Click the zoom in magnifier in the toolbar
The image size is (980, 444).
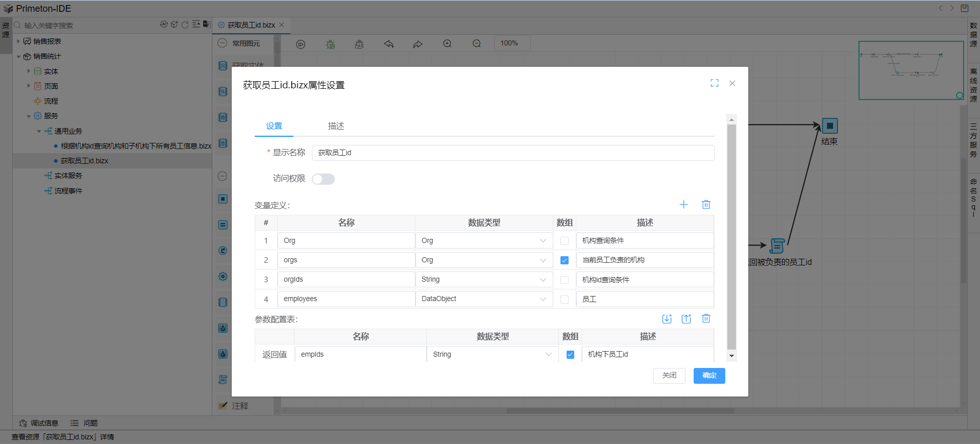tap(447, 44)
